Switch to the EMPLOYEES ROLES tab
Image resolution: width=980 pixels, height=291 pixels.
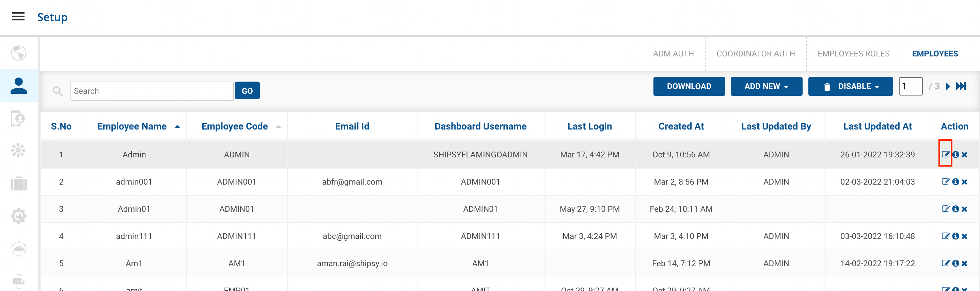(x=853, y=54)
